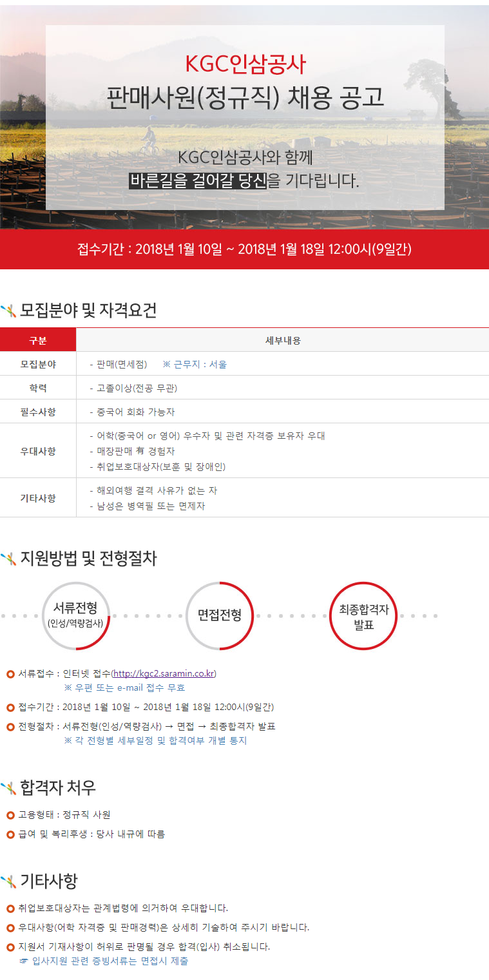Click the 세부내용 table header

tap(283, 340)
